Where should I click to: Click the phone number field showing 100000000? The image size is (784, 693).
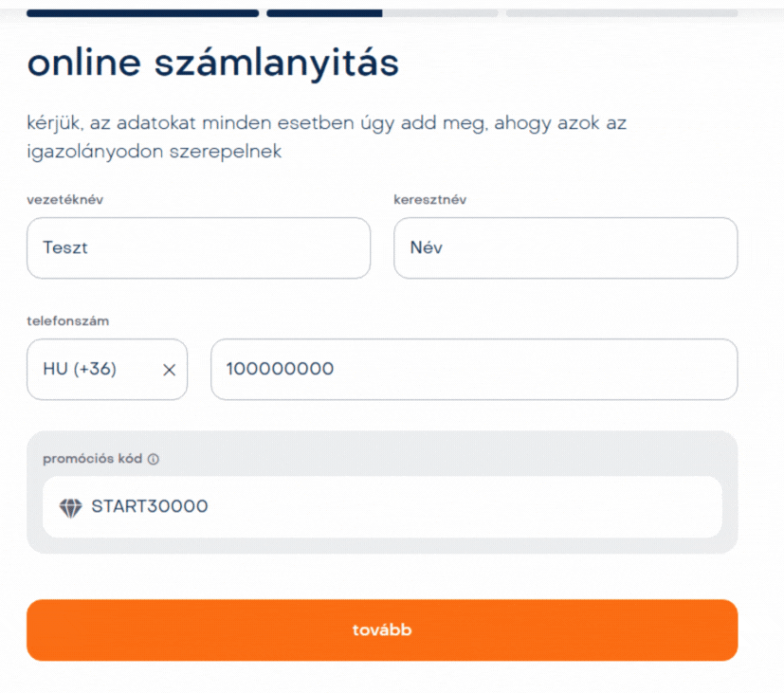point(473,370)
